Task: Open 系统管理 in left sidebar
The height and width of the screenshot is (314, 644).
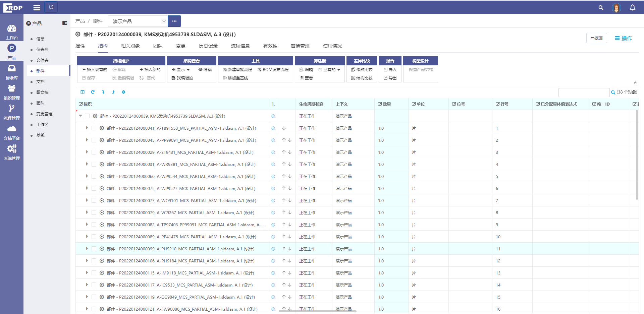Action: pos(12,152)
